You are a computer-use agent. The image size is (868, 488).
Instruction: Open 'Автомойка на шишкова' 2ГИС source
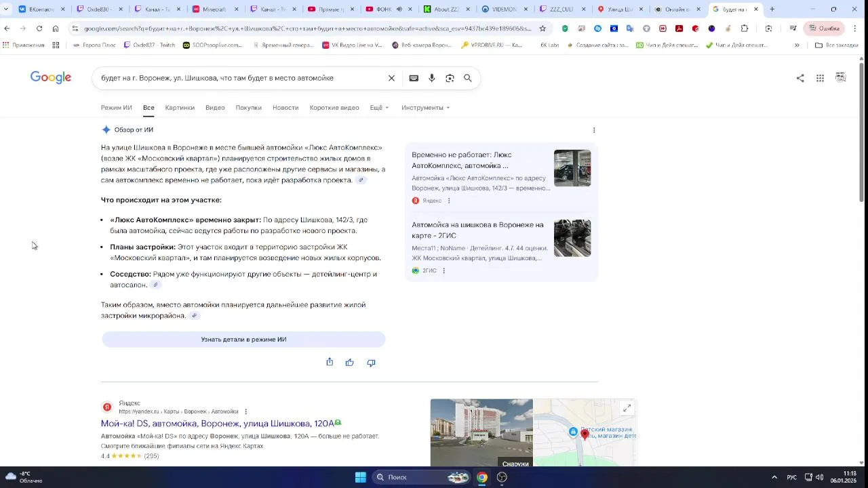pos(477,230)
